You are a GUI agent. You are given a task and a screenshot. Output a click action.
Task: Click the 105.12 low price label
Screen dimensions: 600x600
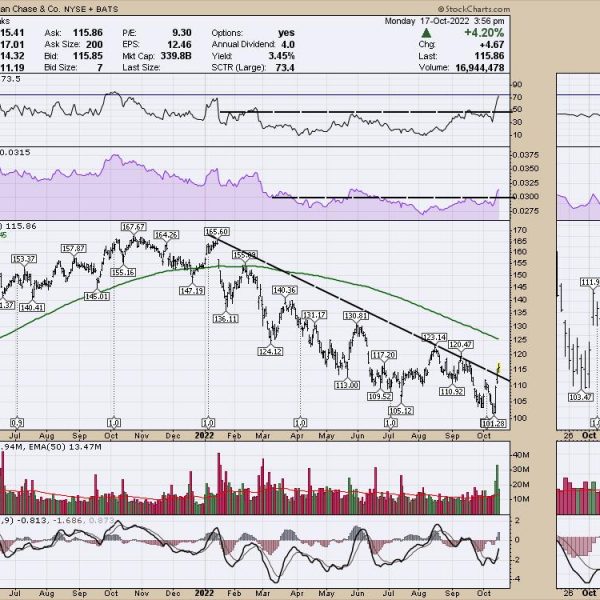(x=401, y=411)
